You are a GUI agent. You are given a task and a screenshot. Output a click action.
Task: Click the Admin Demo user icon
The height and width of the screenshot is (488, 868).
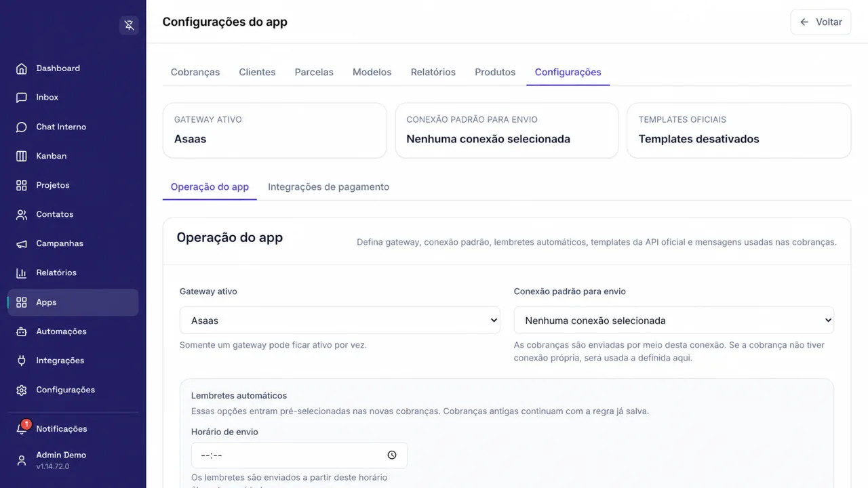click(x=22, y=460)
